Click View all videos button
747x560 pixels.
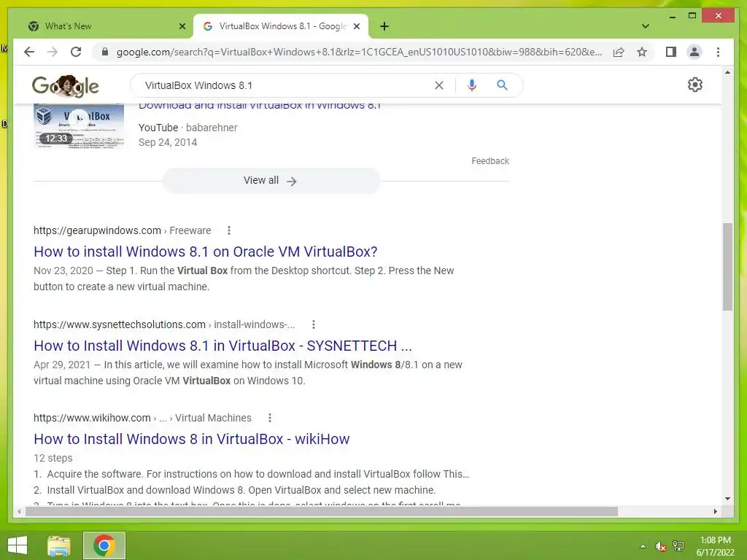[271, 181]
